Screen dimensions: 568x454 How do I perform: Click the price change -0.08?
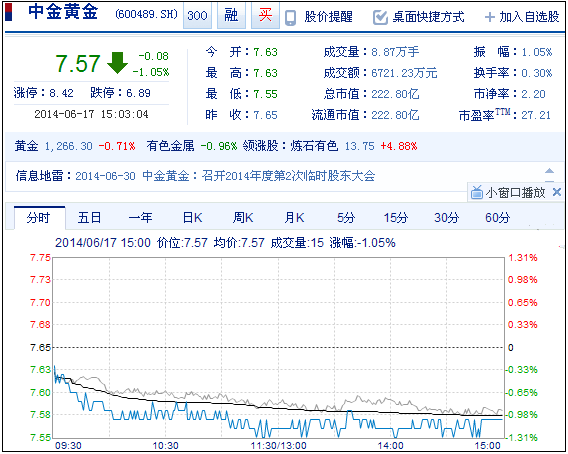pyautogui.click(x=153, y=56)
